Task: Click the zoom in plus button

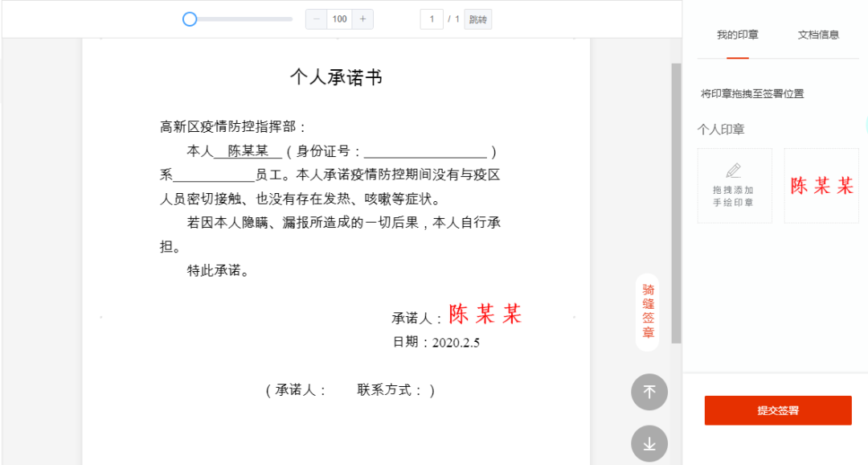Action: (362, 19)
